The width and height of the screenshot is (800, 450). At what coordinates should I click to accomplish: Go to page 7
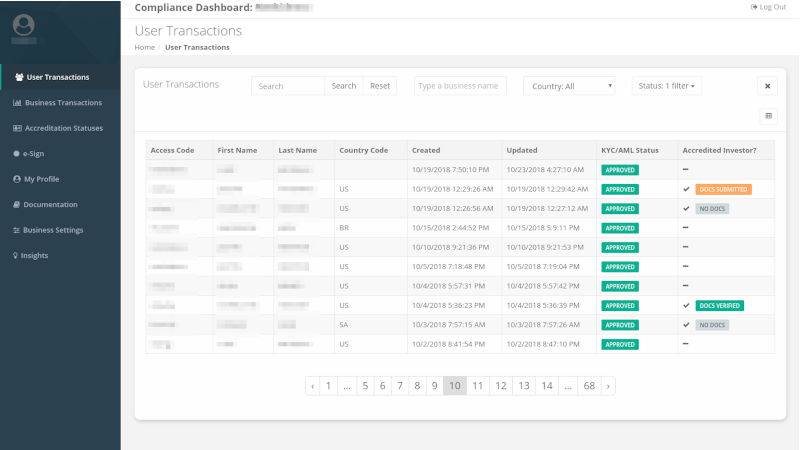[x=400, y=386]
